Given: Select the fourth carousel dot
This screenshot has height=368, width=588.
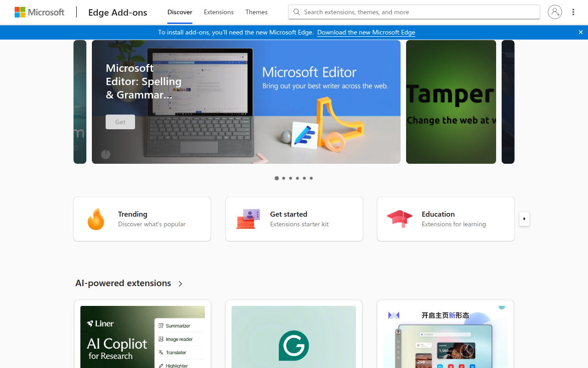Looking at the screenshot, I should click(x=298, y=178).
